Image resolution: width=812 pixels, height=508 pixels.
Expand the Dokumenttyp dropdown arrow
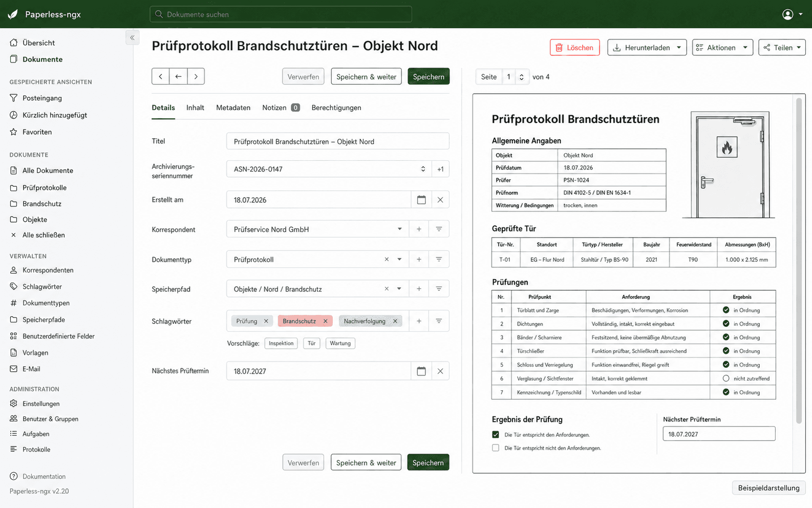coord(400,259)
